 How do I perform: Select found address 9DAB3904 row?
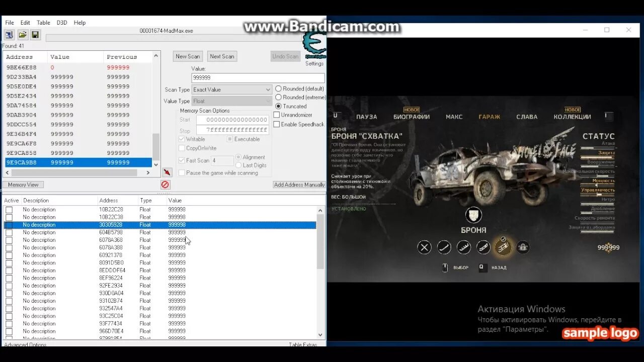[x=78, y=115]
